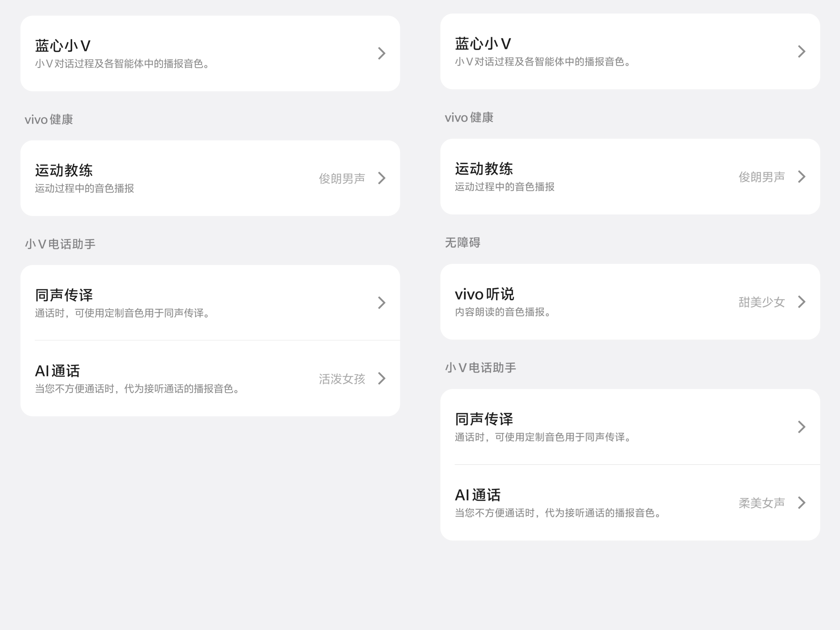This screenshot has width=840, height=630.
Task: Click 甜美少女 voice value
Action: (x=762, y=302)
